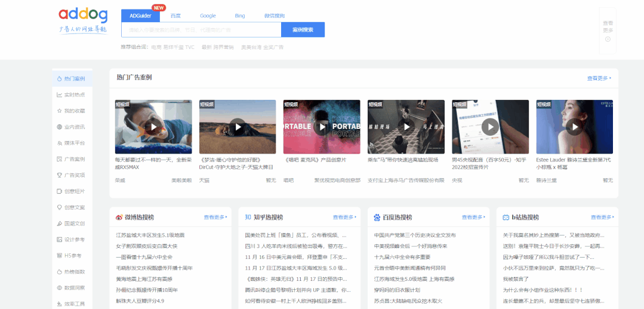Open 热榜指数 in the sidebar
The width and height of the screenshot is (644, 309).
72,271
